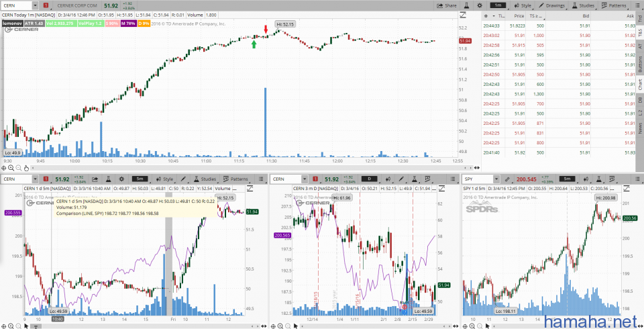The width and height of the screenshot is (644, 329).
Task: Click the M 78% purple label
Action: pyautogui.click(x=128, y=24)
